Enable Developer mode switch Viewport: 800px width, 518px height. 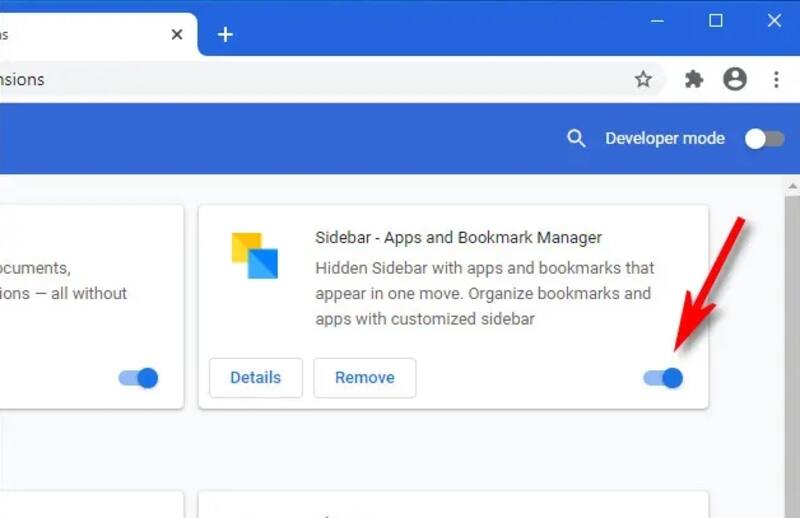[764, 139]
